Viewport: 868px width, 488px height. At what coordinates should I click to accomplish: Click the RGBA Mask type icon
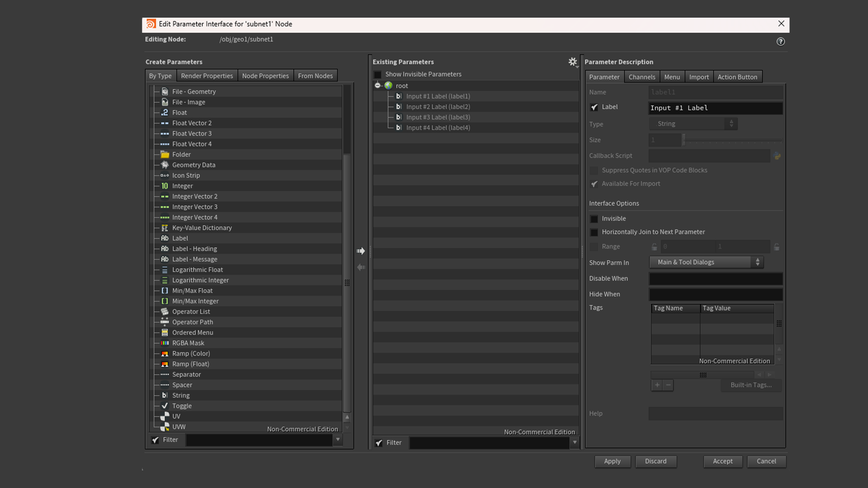click(165, 343)
